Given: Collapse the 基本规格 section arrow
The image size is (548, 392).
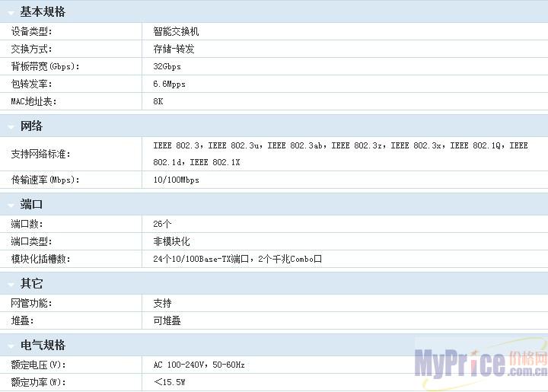Looking at the screenshot, I should (x=10, y=12).
